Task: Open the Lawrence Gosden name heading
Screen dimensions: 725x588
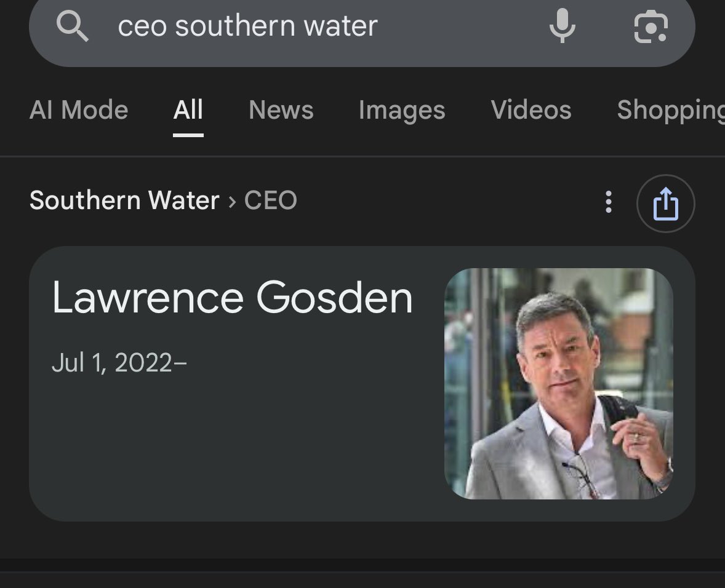Action: 232,298
